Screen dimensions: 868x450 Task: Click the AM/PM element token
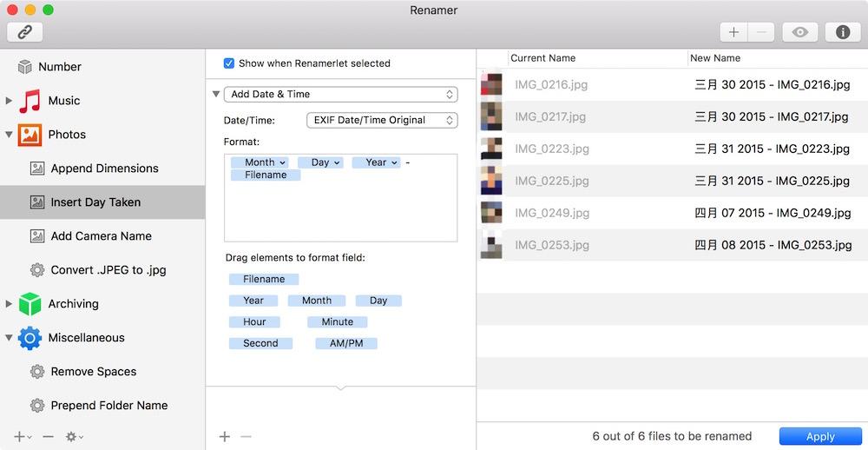pos(346,343)
